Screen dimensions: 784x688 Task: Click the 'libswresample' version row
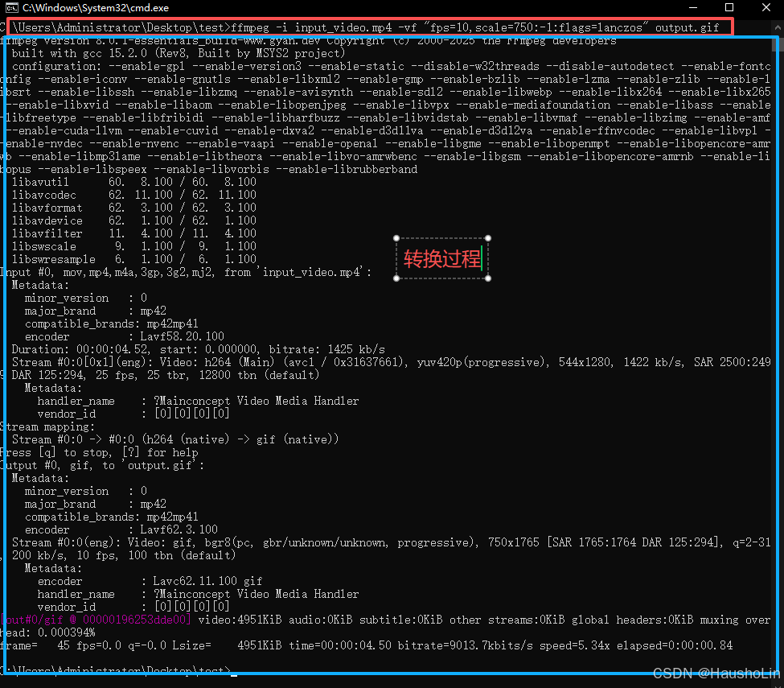click(x=134, y=259)
